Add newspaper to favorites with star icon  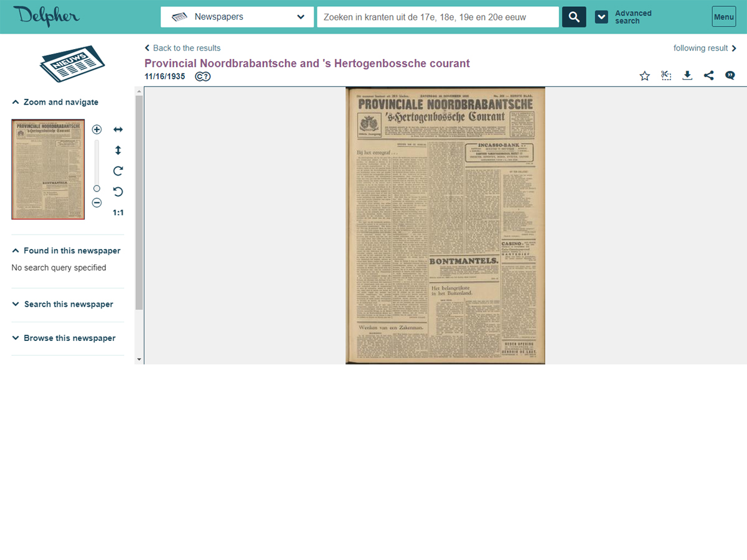pyautogui.click(x=644, y=76)
